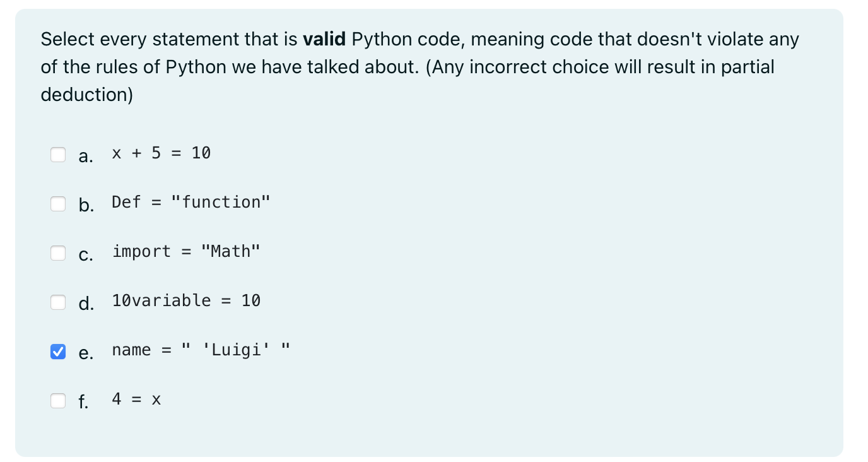Click the Def = "function" code statement

191,202
